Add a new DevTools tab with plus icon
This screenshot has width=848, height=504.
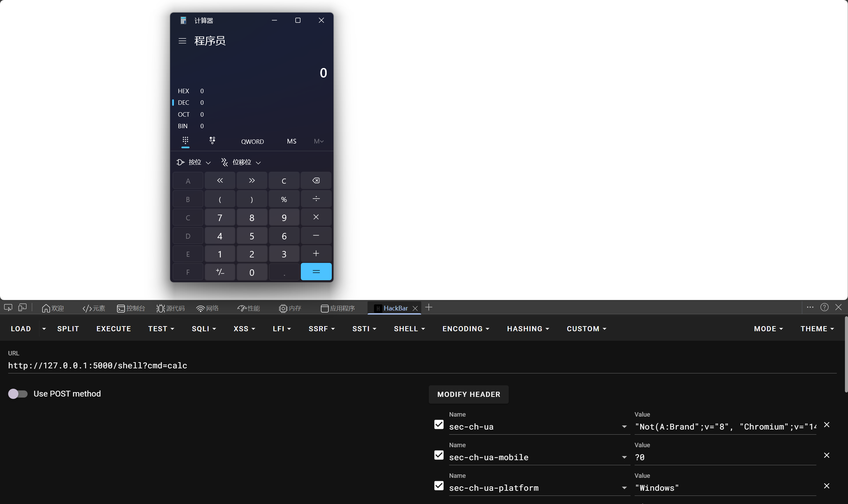[429, 307]
